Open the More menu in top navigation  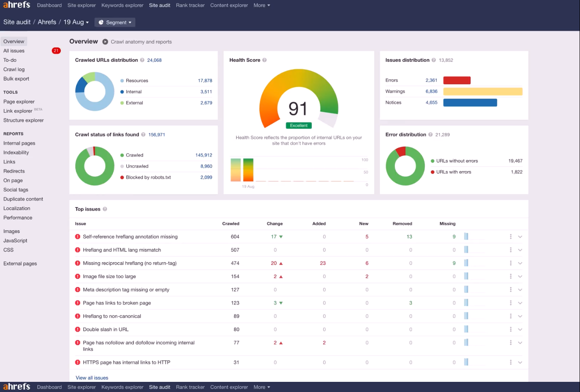coord(261,6)
